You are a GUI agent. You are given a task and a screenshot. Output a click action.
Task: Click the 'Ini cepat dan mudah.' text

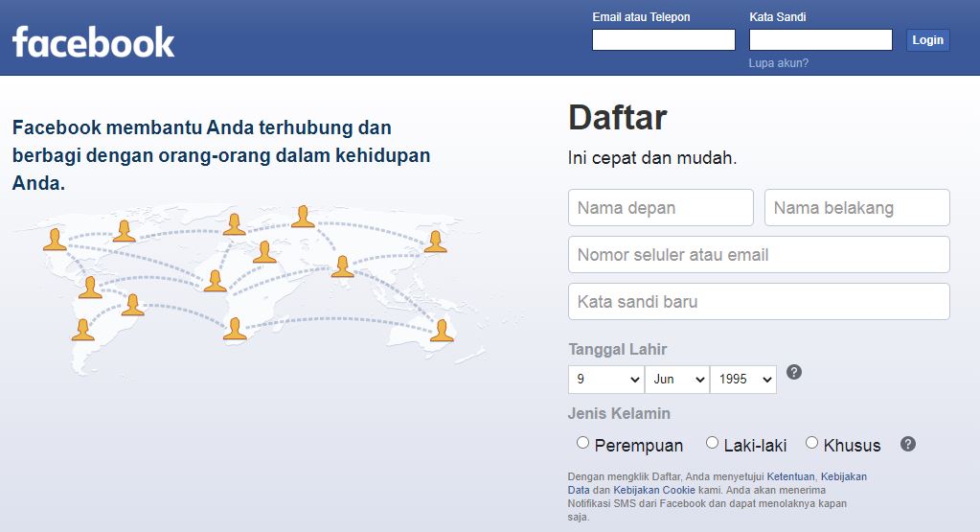(x=651, y=157)
